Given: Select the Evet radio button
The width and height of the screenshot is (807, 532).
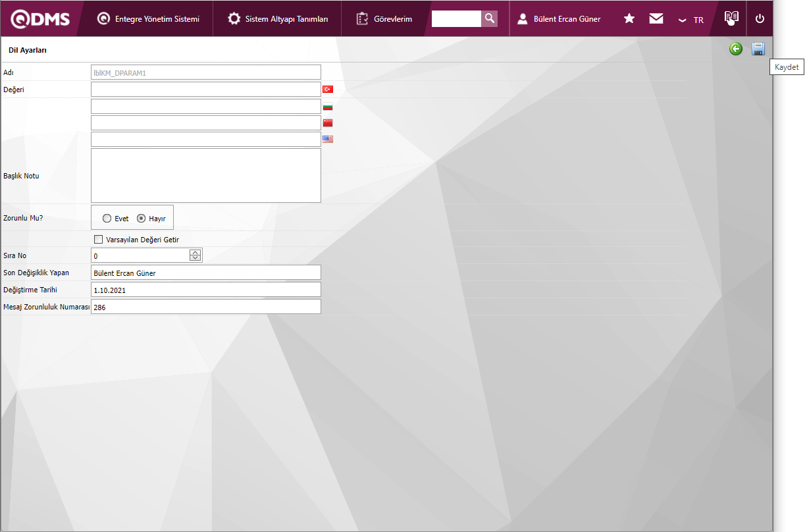Looking at the screenshot, I should click(107, 219).
